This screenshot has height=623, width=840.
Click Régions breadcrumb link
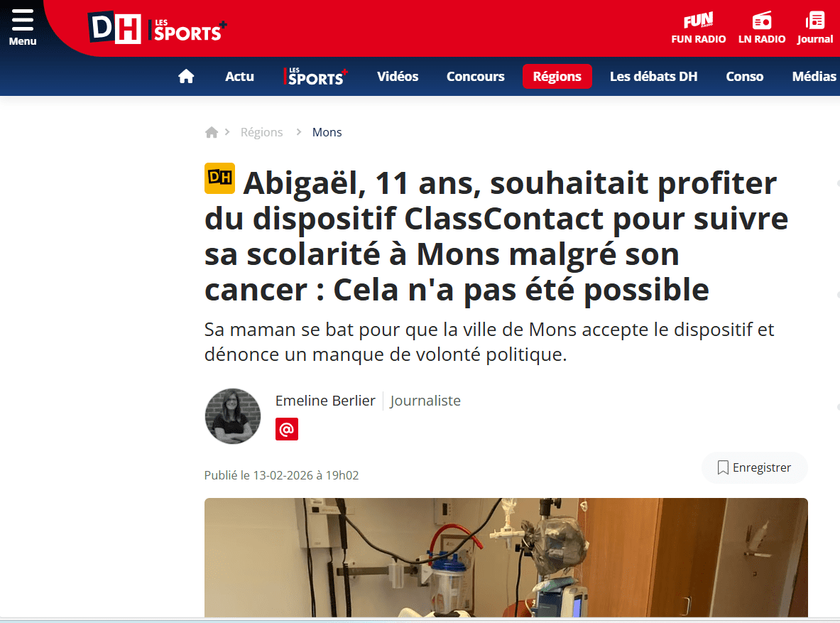(x=261, y=132)
